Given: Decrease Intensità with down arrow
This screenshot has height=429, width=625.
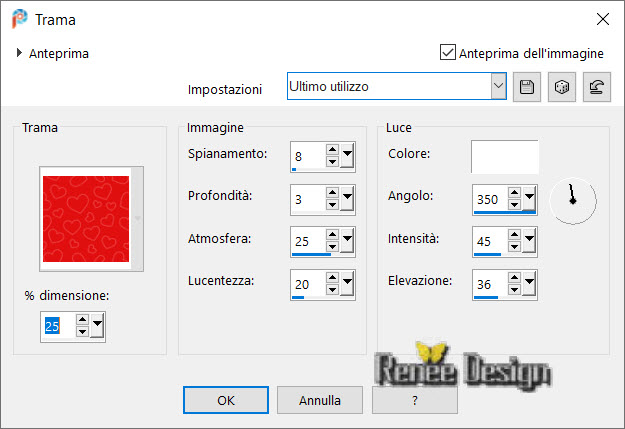Looking at the screenshot, I should click(515, 247).
